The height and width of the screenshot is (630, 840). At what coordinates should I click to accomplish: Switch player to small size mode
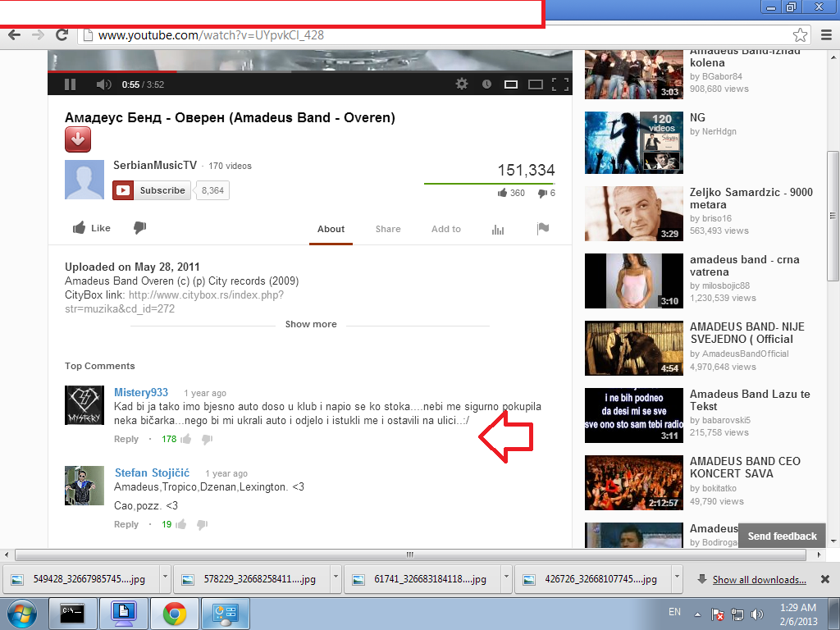tap(511, 84)
